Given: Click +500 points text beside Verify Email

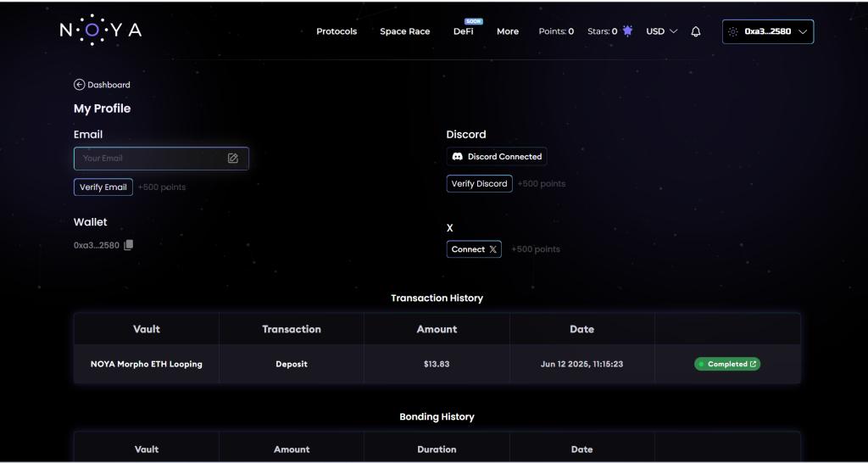Looking at the screenshot, I should coord(162,187).
